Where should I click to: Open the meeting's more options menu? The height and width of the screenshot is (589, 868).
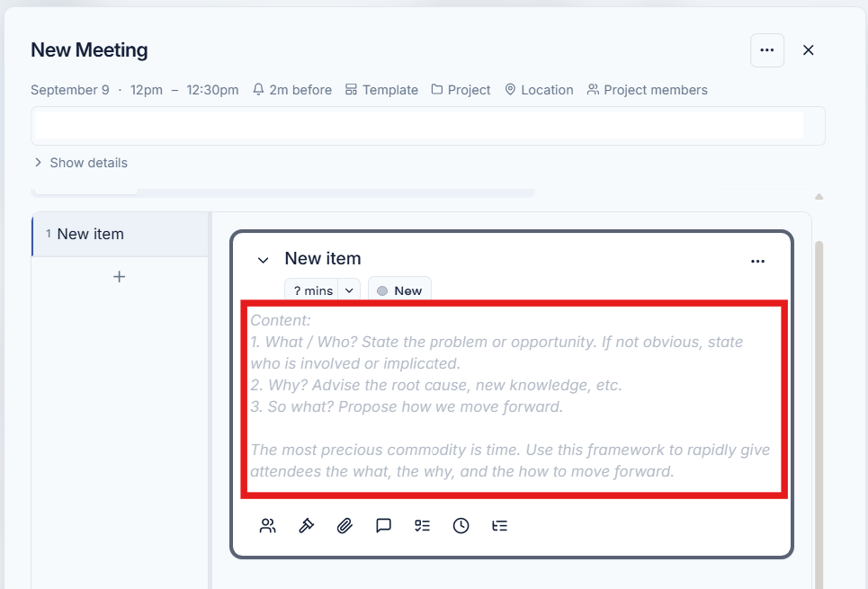point(767,50)
